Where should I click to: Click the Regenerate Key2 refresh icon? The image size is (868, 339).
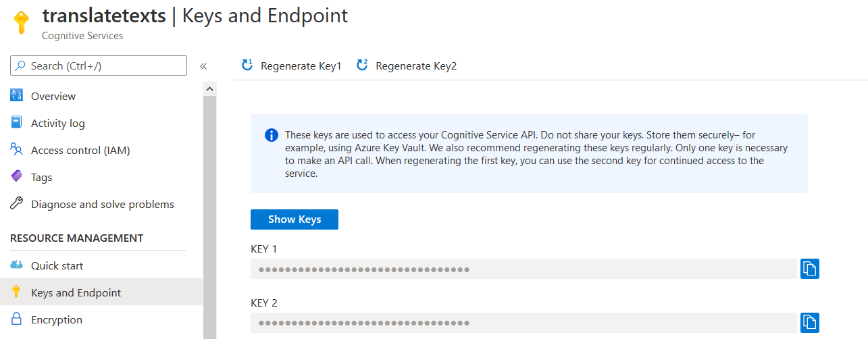coord(362,66)
